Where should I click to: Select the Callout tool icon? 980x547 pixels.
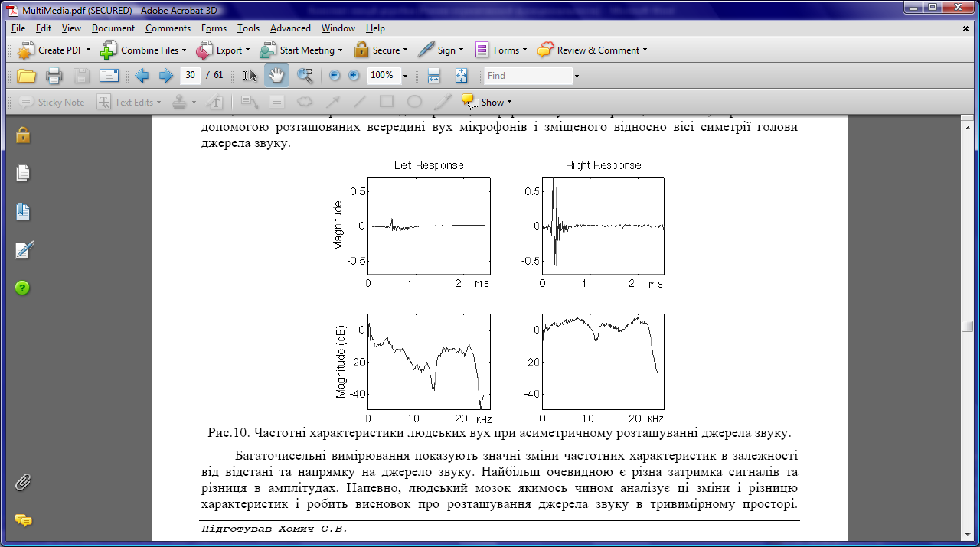[250, 102]
